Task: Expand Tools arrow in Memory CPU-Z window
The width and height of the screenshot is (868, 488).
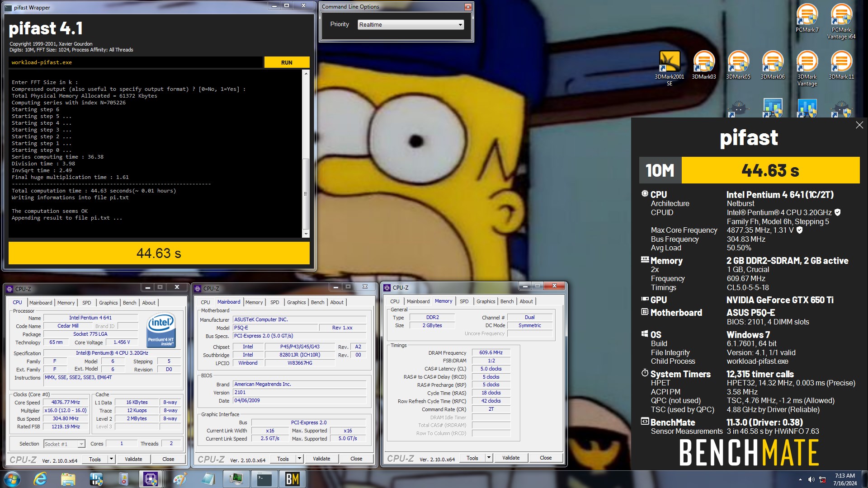Action: pyautogui.click(x=489, y=458)
